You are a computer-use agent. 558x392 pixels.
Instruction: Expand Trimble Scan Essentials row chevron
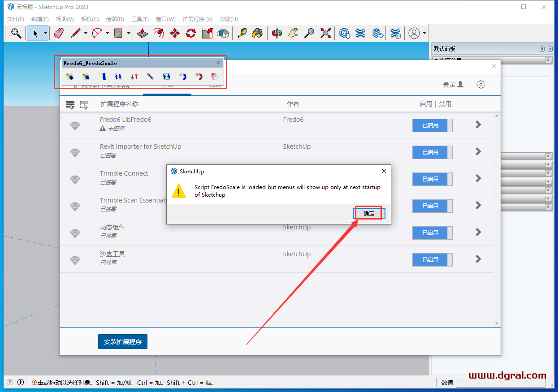[478, 205]
